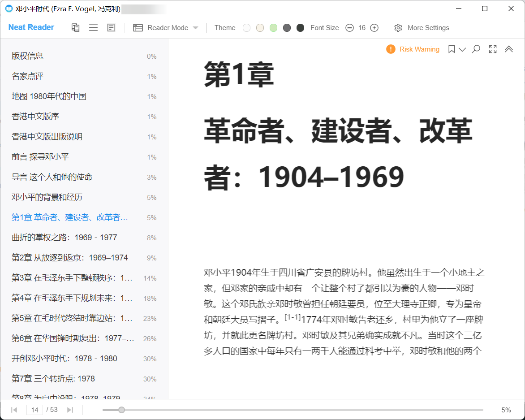525x420 pixels.
Task: Enter fullscreen with the expand icon
Action: (493, 49)
